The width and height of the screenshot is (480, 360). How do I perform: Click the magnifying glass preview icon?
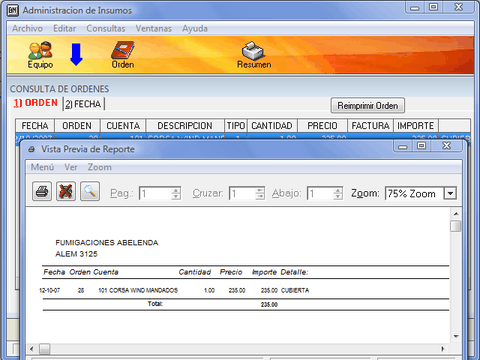90,191
